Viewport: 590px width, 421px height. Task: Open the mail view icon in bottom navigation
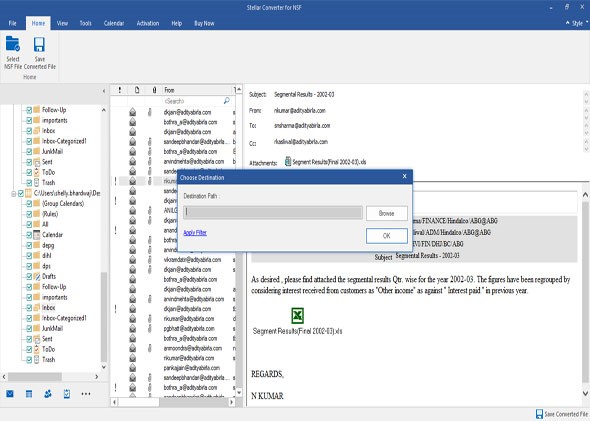pos(10,394)
